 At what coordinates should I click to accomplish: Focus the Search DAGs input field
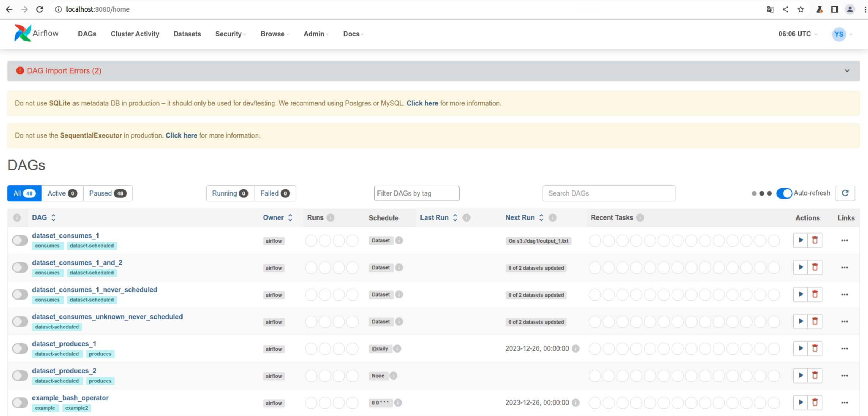click(x=608, y=193)
